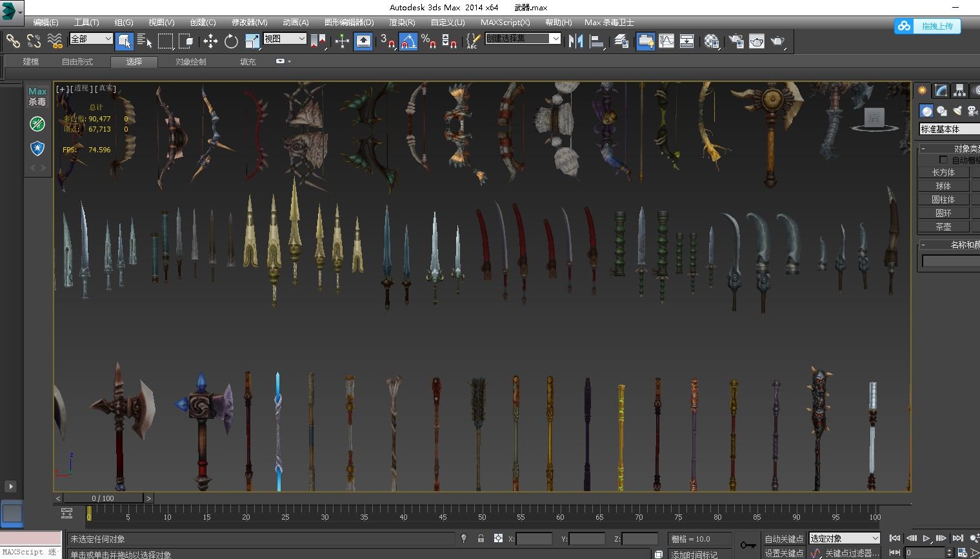The image size is (980, 559).
Task: Open 创建选择集 named selection dropdown
Action: pyautogui.click(x=523, y=39)
